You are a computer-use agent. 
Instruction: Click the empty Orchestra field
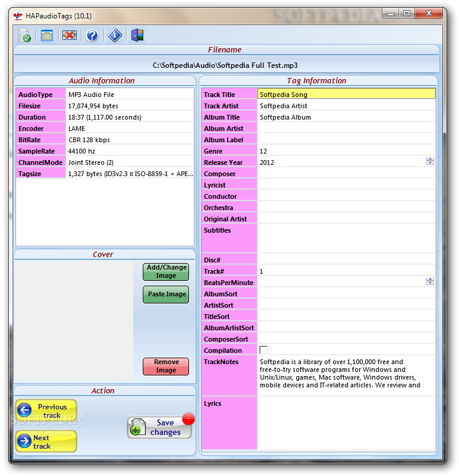point(346,207)
